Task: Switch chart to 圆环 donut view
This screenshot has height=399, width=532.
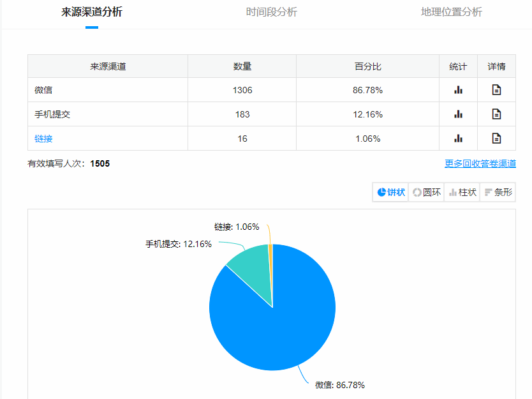Action: 427,192
